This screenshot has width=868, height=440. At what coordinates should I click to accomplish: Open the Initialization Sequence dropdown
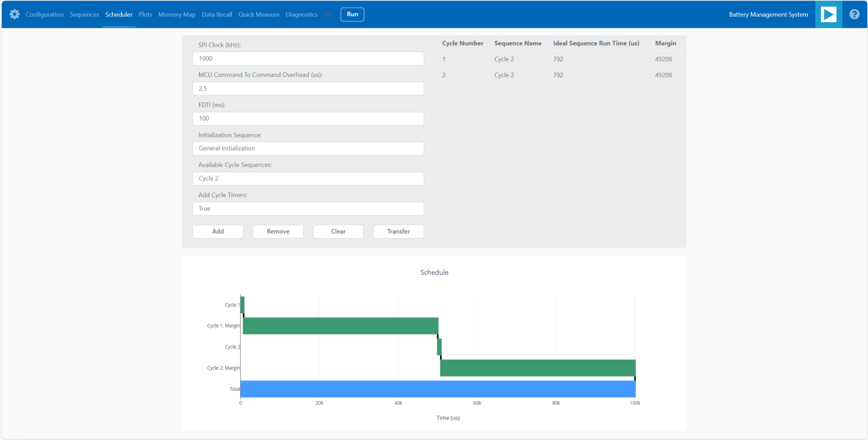click(308, 149)
